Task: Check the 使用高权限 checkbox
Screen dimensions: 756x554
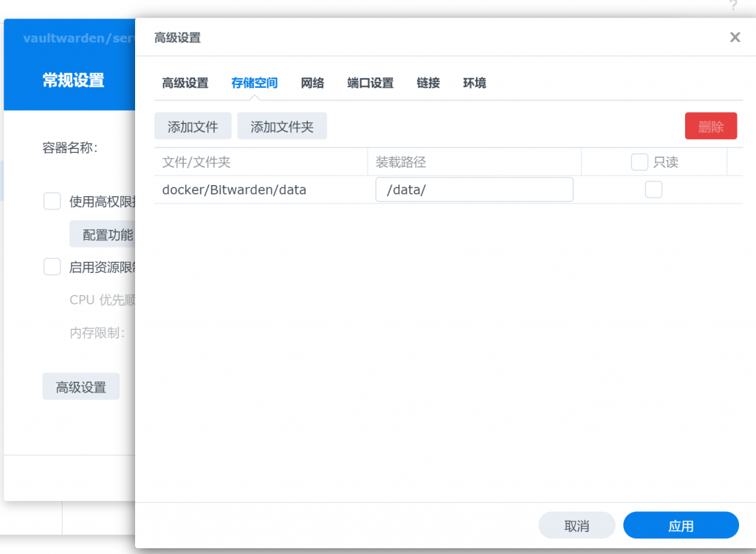Action: [52, 201]
